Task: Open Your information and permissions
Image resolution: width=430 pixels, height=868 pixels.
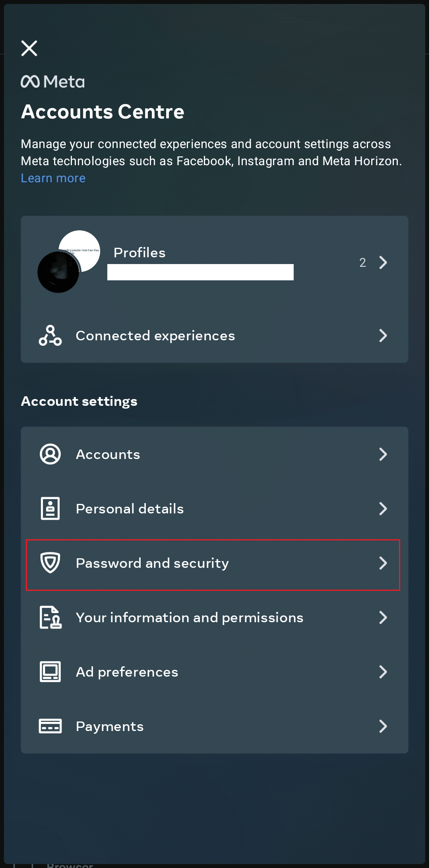Action: tap(215, 617)
